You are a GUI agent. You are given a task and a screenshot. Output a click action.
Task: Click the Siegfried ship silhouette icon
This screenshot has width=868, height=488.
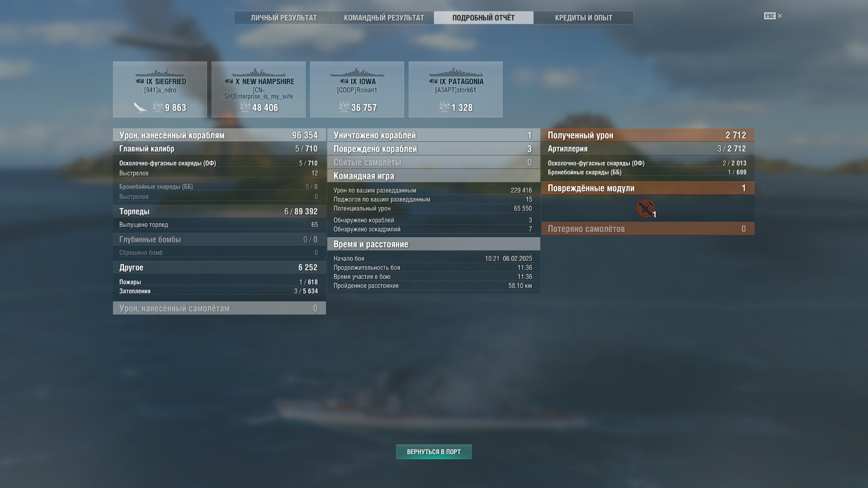click(160, 72)
